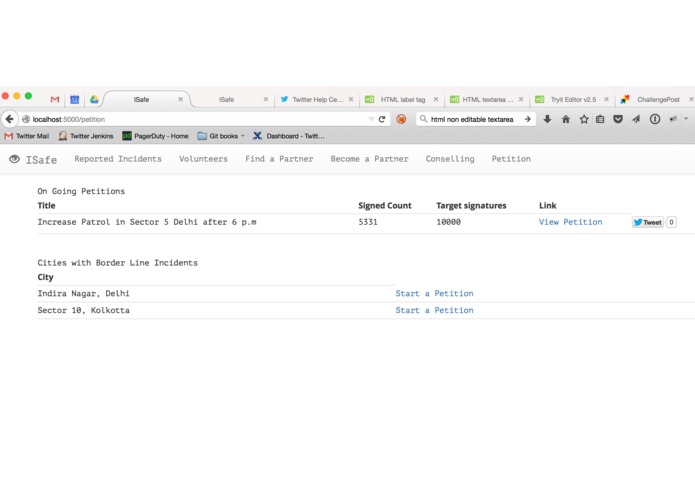Screen dimensions: 695x494
Task: Open the Git books bookmark folder dropdown
Action: pyautogui.click(x=221, y=136)
